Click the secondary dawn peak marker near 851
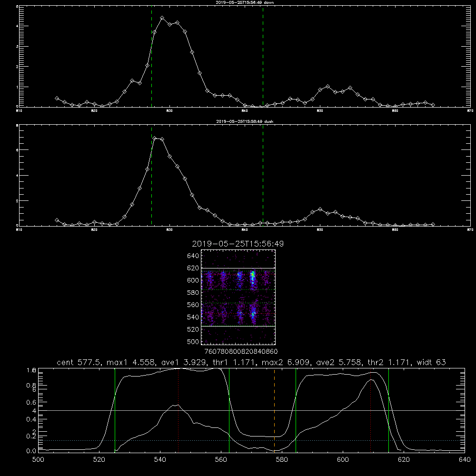Screen dimensions: 476x476 pyautogui.click(x=327, y=87)
